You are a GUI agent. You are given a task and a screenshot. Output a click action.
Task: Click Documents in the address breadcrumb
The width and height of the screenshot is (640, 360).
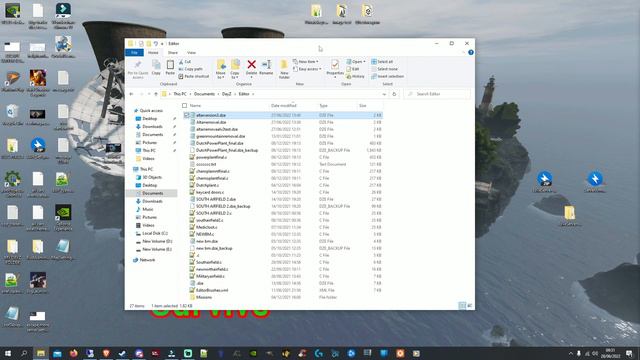pos(204,94)
